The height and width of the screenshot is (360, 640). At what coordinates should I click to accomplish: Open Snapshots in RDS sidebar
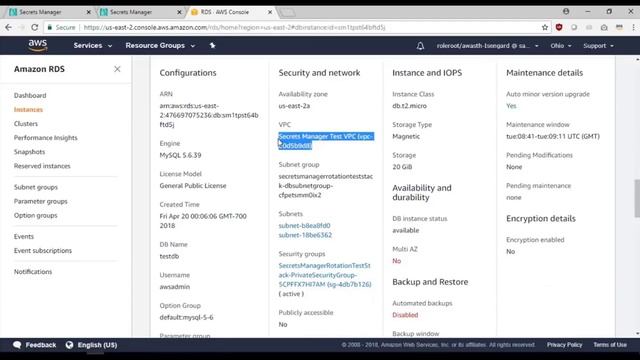[29, 151]
